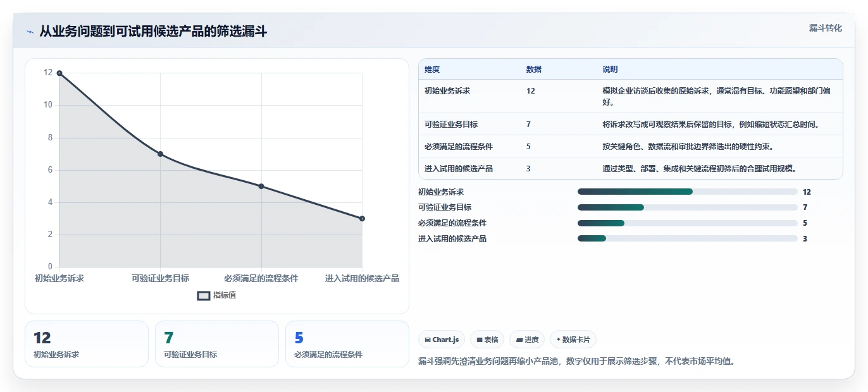This screenshot has height=392, width=868.
Task: Click the footer note starting 漏斗强调先澄清
Action: click(576, 362)
